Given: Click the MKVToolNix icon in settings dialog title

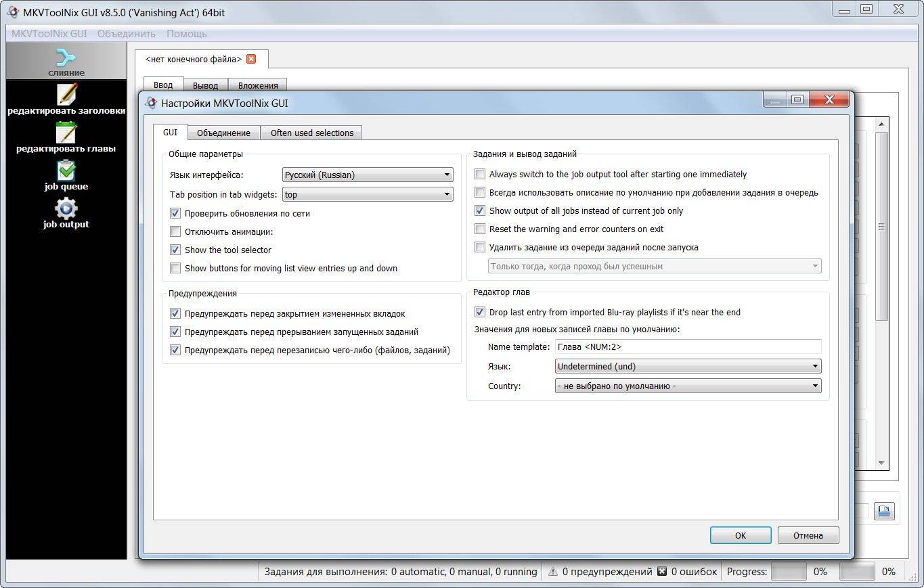Looking at the screenshot, I should (x=150, y=103).
